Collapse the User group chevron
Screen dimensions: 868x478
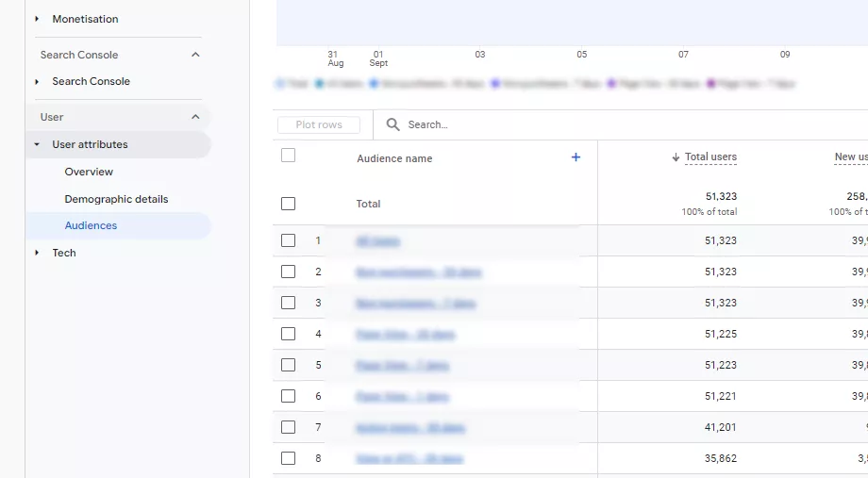(x=195, y=117)
